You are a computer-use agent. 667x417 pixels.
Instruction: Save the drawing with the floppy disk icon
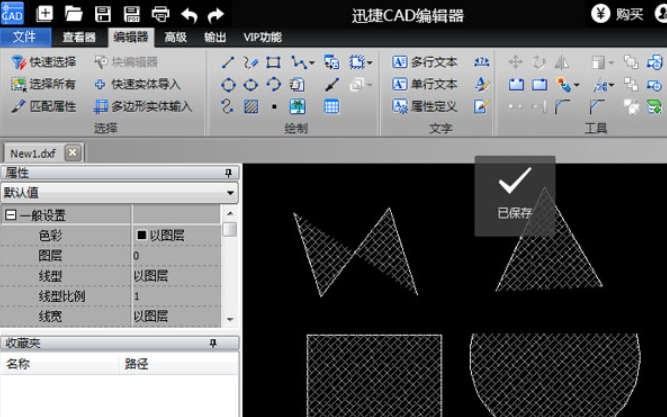click(x=103, y=14)
